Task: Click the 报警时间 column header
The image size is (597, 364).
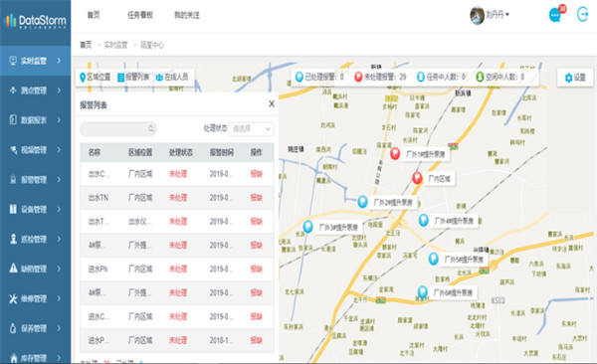Action: click(222, 152)
